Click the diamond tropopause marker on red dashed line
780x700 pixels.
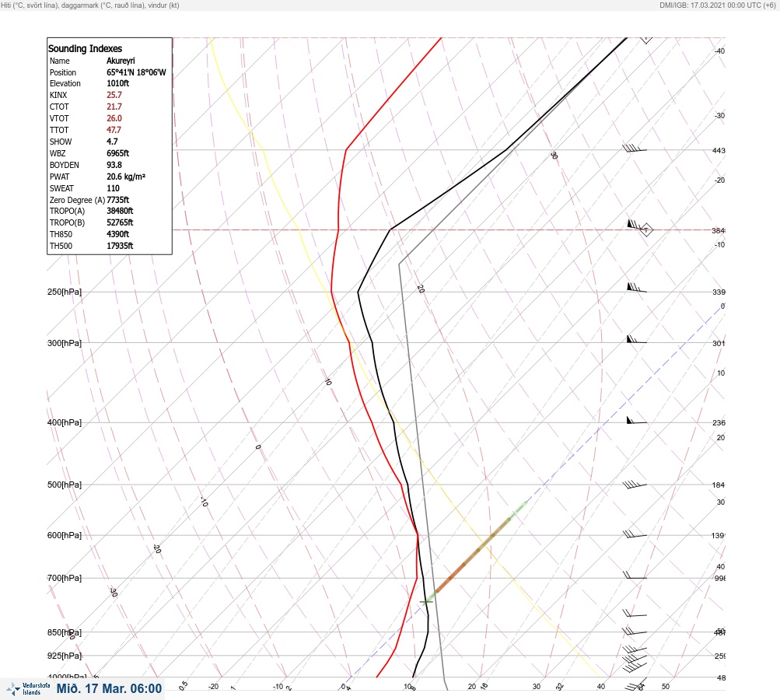coord(646,230)
